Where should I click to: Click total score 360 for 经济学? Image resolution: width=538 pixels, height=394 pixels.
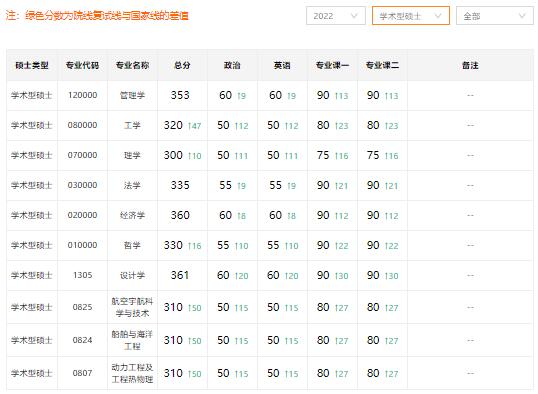tap(180, 215)
